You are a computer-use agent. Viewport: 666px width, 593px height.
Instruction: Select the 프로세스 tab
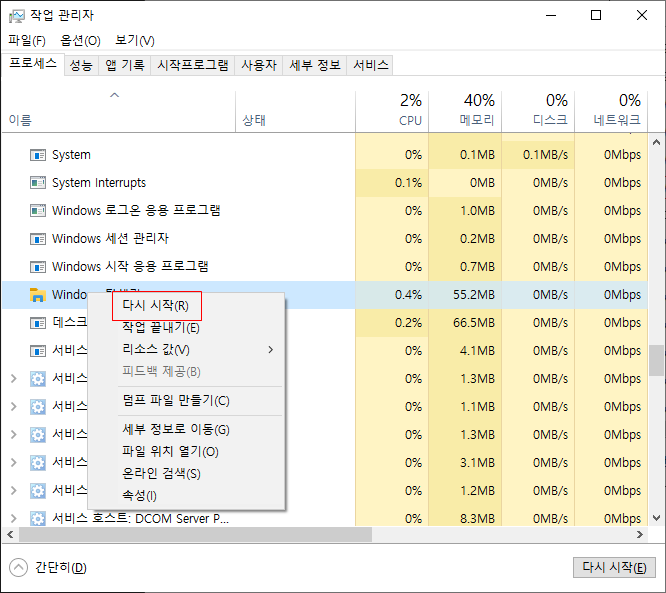(x=33, y=64)
